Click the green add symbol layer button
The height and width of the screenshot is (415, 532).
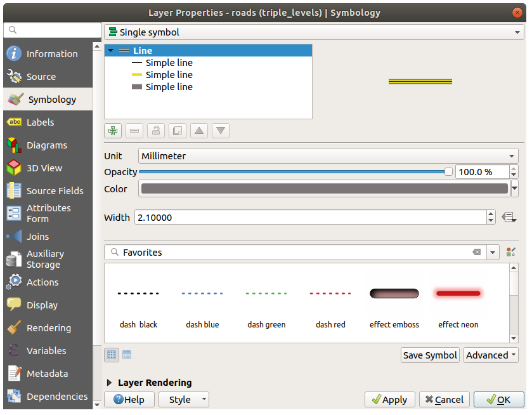(113, 131)
